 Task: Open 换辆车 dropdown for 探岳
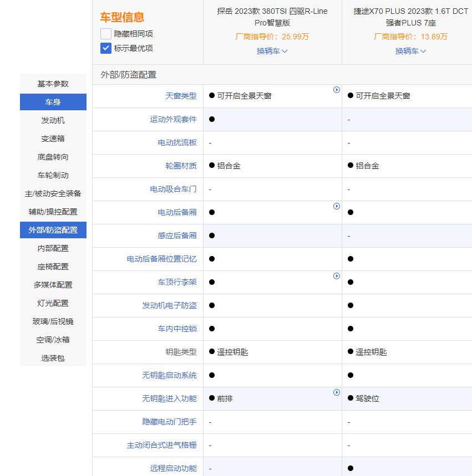(272, 51)
